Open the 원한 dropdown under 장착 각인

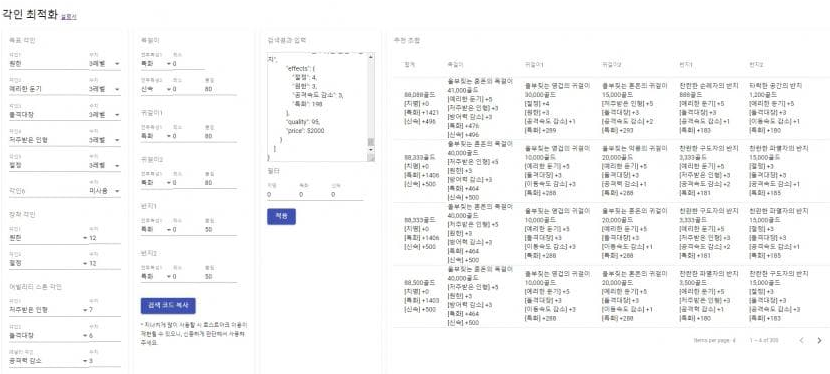click(48, 238)
